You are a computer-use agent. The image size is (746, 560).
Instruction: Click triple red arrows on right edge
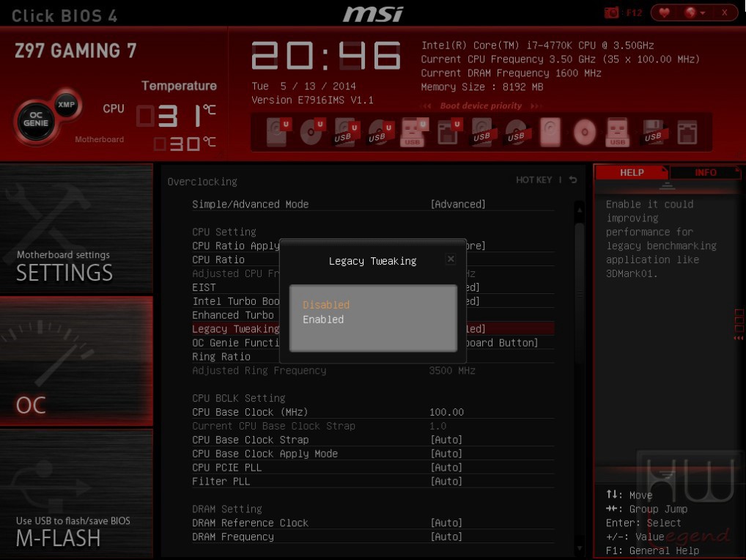(x=738, y=338)
